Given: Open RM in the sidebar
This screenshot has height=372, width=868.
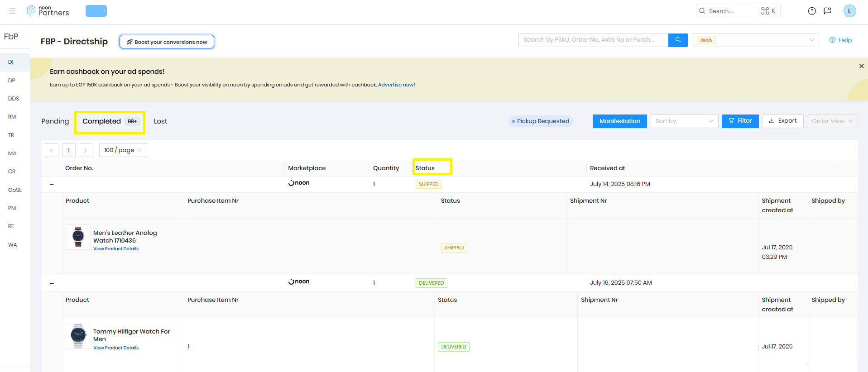Looking at the screenshot, I should click(12, 117).
